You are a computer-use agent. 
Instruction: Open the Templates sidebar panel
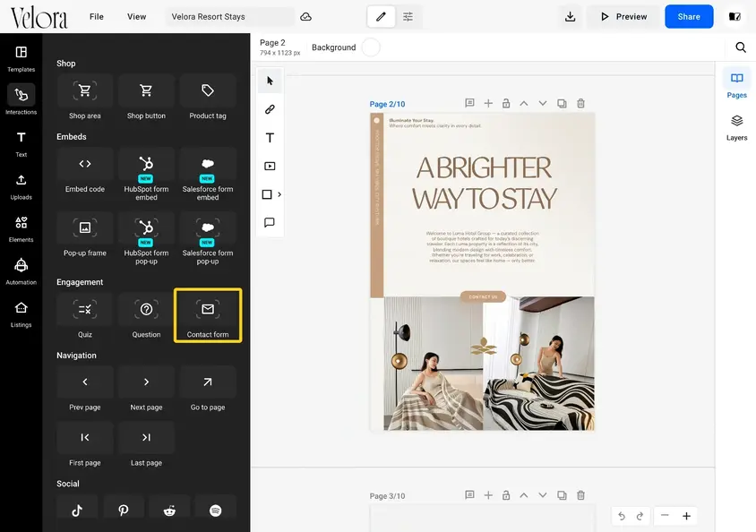click(x=21, y=58)
